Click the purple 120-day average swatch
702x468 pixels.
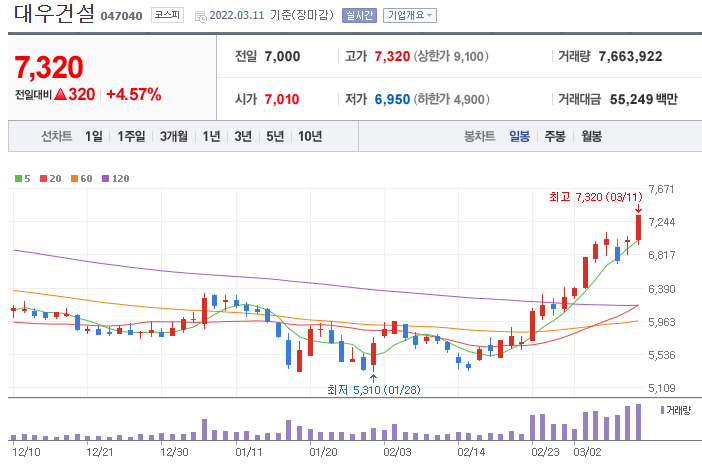click(106, 179)
